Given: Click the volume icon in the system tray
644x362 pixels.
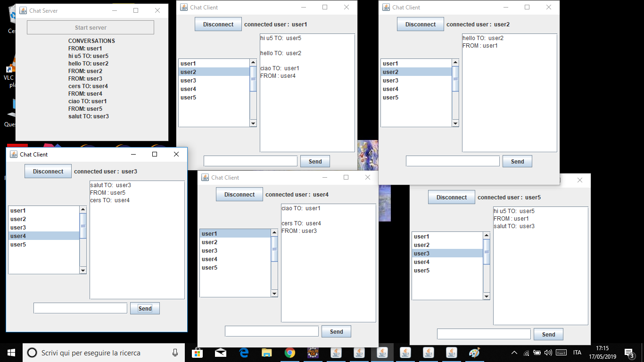Looking at the screenshot, I should point(548,352).
